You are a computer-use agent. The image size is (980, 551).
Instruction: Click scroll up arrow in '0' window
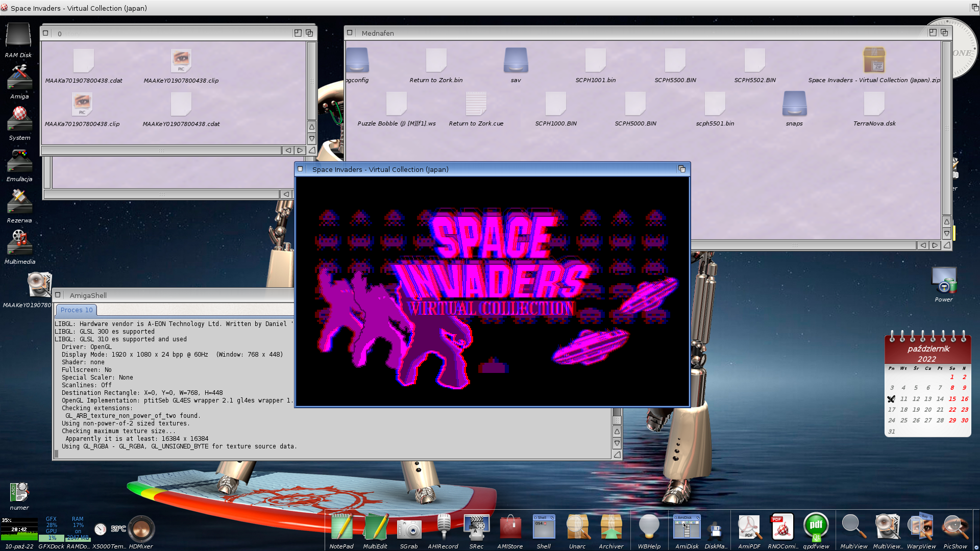tap(312, 127)
